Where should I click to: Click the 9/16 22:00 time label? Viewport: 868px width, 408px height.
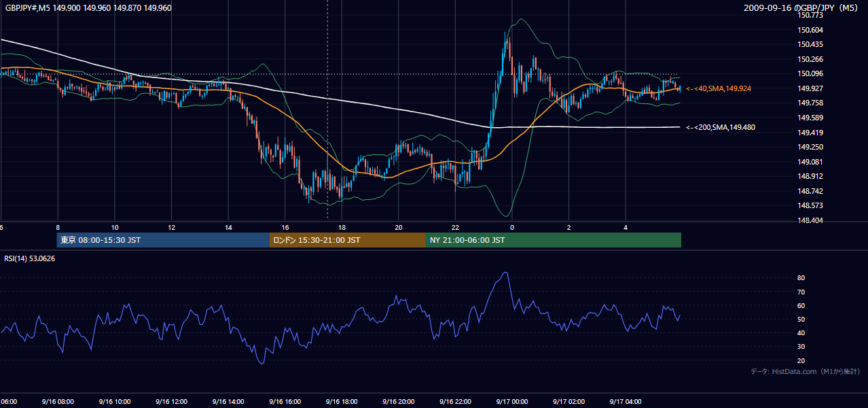point(454,401)
